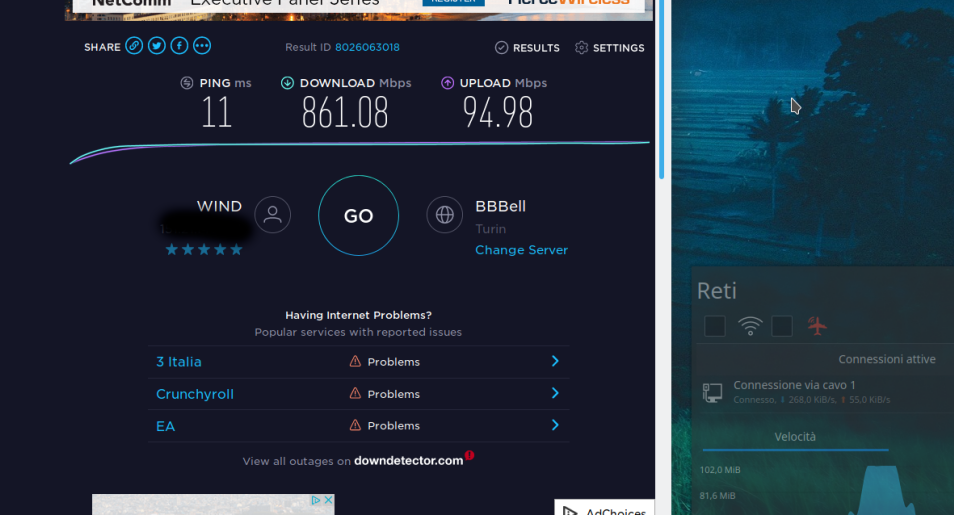Open the user profile icon next to WIND
The image size is (954, 515).
click(273, 214)
